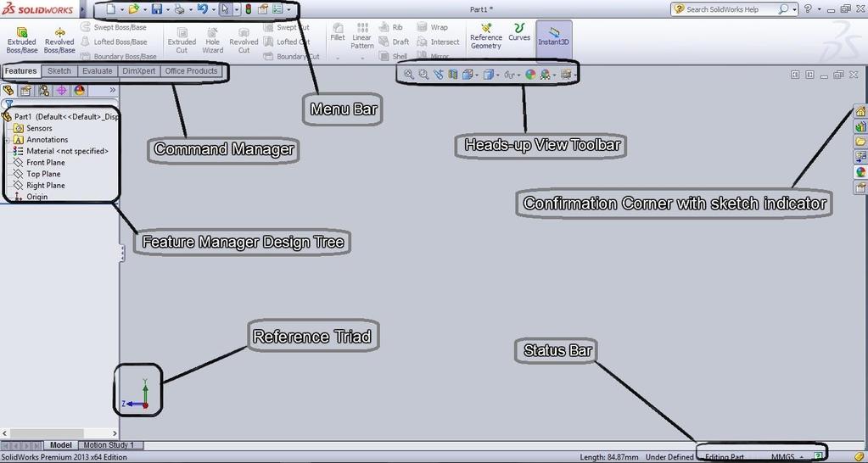868x463 pixels.
Task: Open the Curves tool
Action: 519,32
